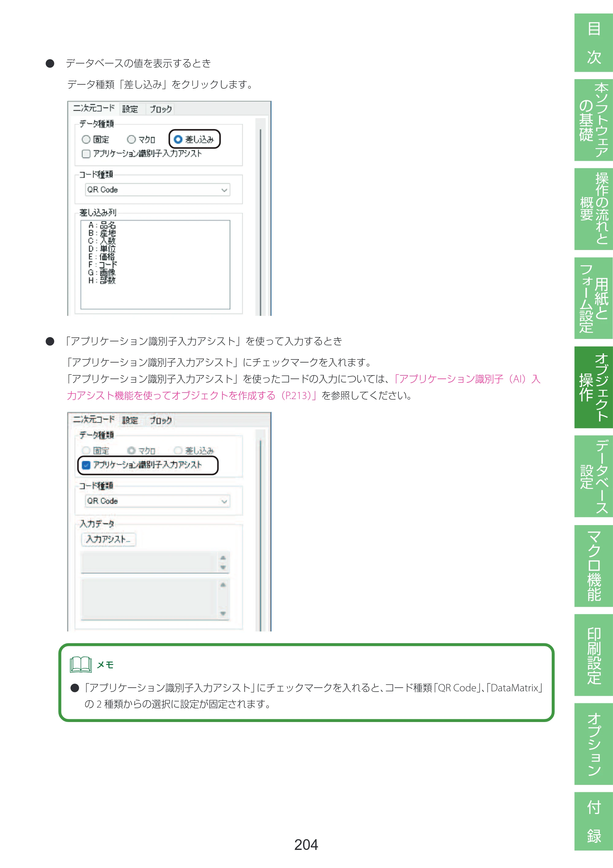The image size is (613, 868).
Task: Select the G：画像 merge column
Action: [102, 273]
